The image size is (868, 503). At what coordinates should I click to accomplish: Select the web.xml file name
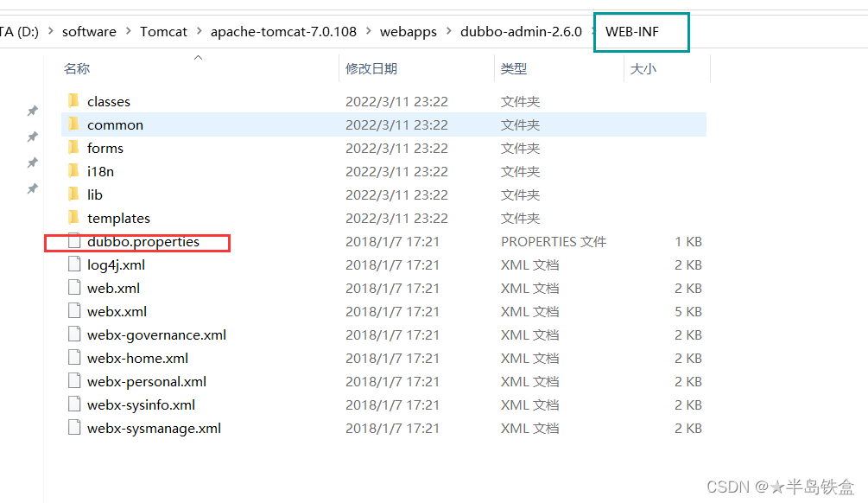113,288
